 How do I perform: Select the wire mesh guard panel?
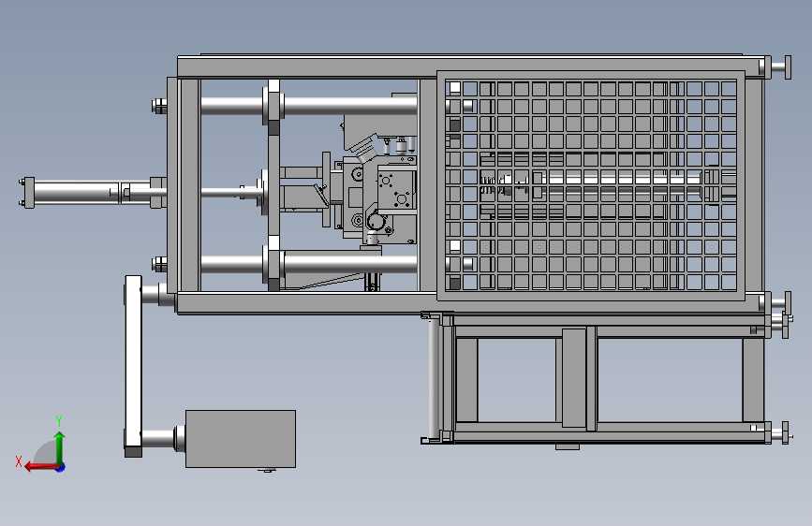click(x=591, y=185)
